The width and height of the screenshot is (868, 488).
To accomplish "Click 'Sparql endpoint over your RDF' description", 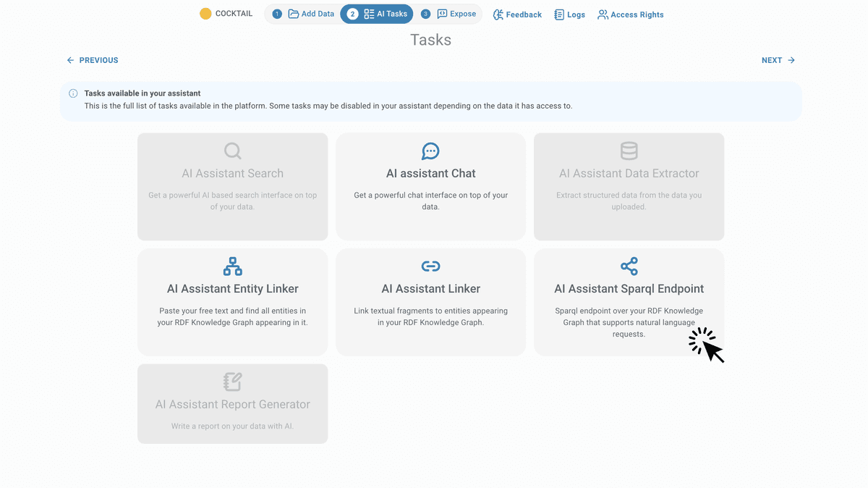I will (629, 322).
